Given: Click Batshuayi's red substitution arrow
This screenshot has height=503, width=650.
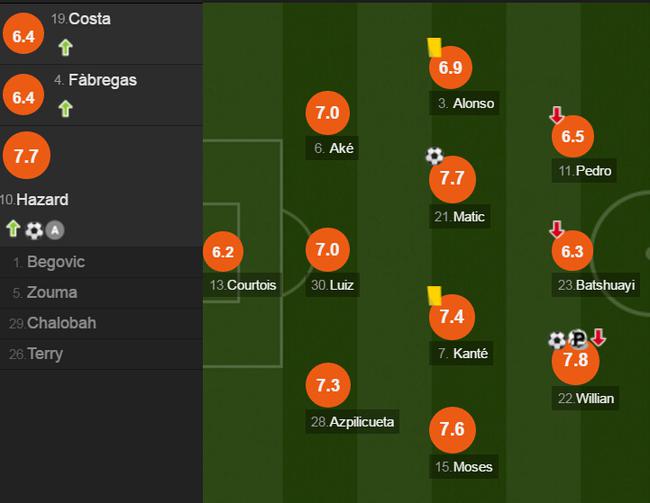Looking at the screenshot, I should (557, 229).
